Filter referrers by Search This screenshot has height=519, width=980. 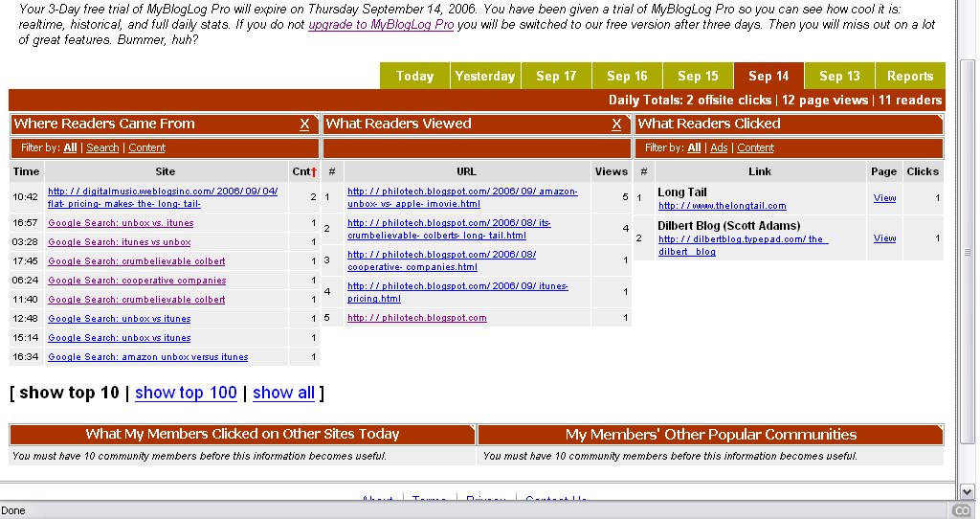[102, 147]
